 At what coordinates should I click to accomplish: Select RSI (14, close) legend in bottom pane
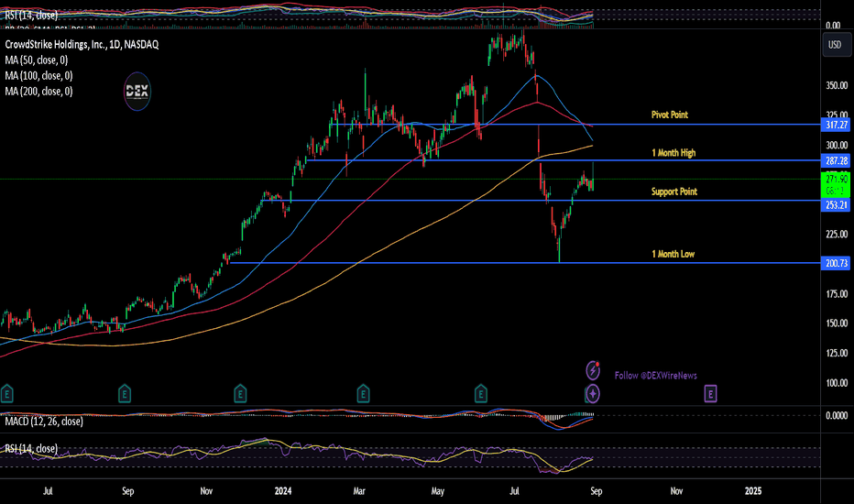click(31, 448)
